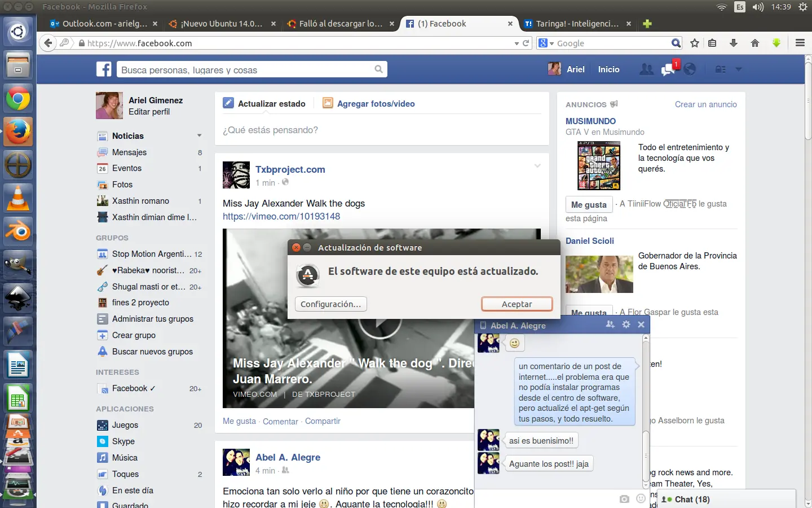Click Aceptar in software update dialog
The image size is (812, 508).
pos(517,304)
